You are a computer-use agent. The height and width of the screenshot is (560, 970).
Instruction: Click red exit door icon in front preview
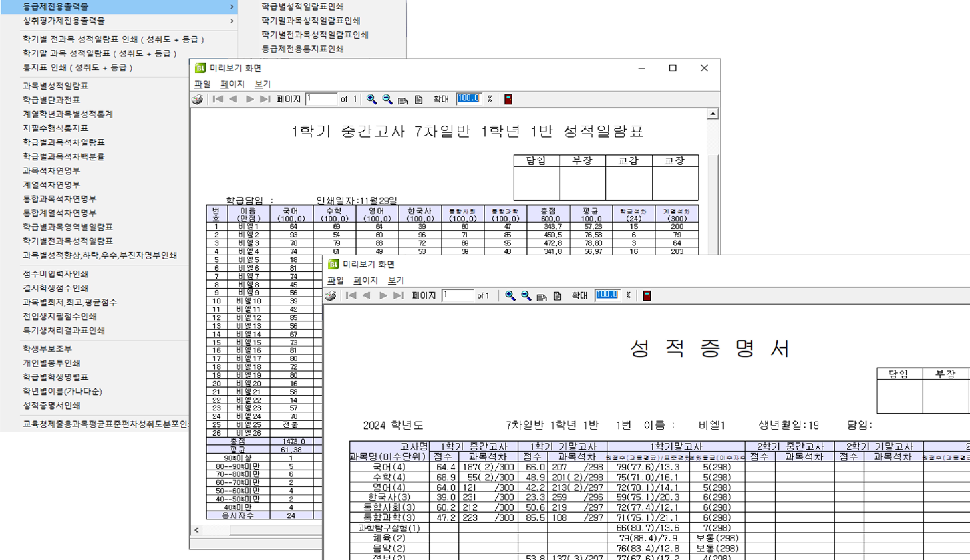pos(647,295)
